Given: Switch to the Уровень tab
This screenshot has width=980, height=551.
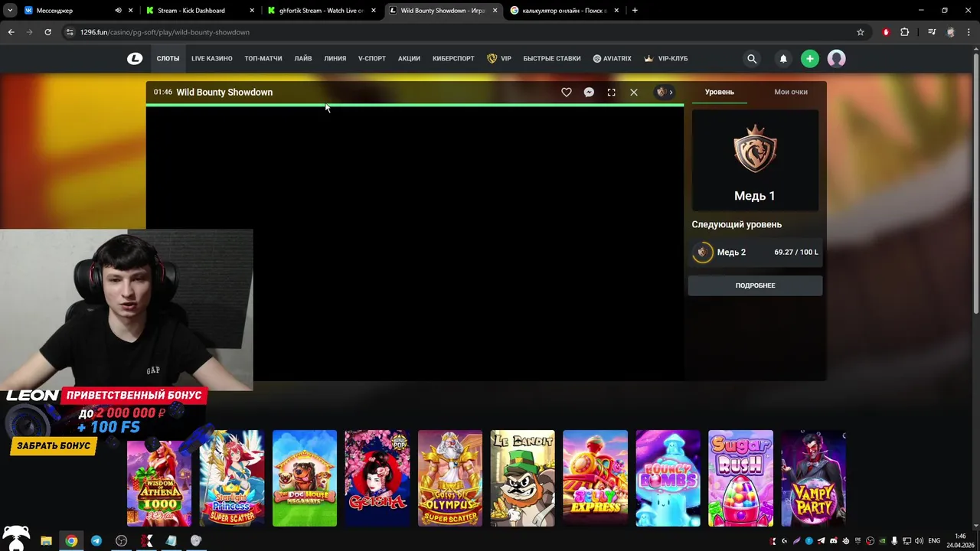Looking at the screenshot, I should point(720,92).
